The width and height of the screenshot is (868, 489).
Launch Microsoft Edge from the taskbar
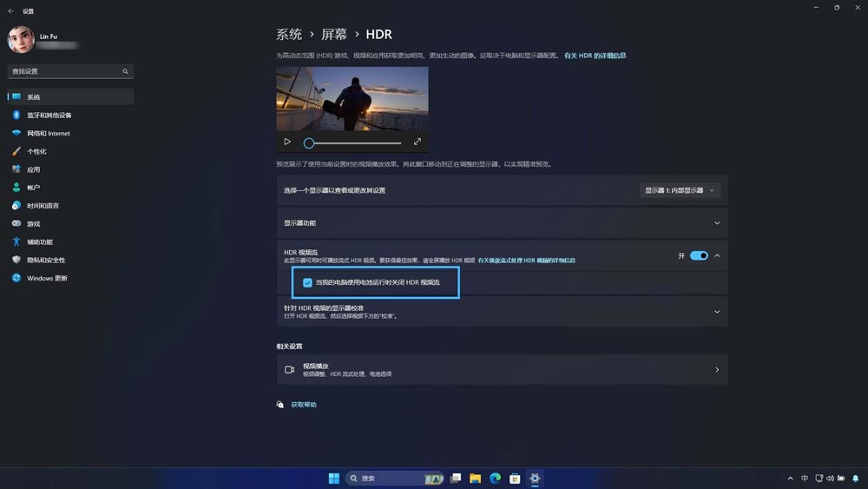pyautogui.click(x=496, y=479)
